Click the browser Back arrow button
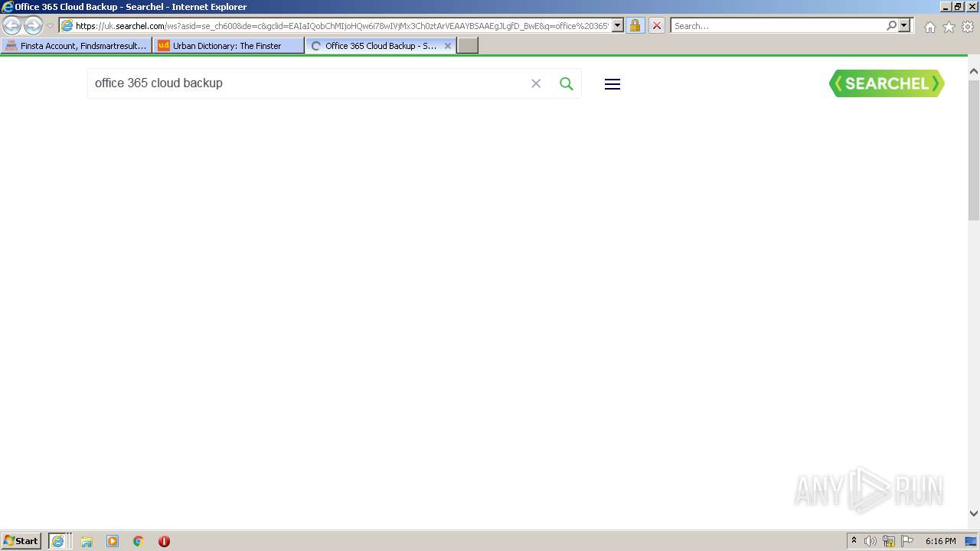 [12, 26]
